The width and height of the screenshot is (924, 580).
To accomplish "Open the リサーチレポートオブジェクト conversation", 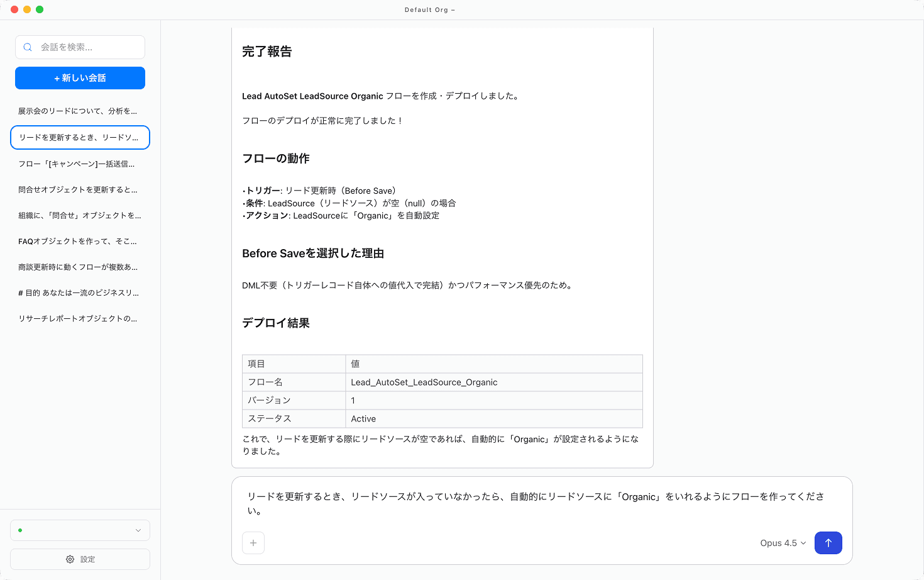I will 80,318.
